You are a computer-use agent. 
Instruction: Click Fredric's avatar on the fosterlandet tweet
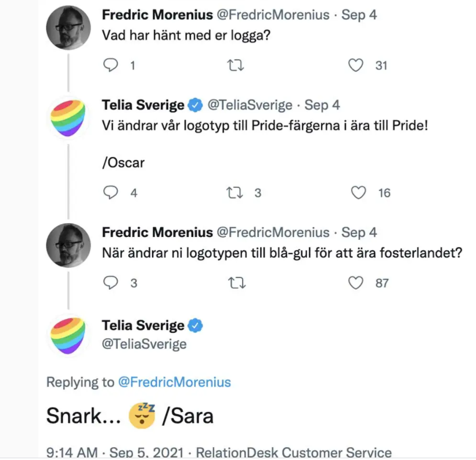pyautogui.click(x=68, y=245)
